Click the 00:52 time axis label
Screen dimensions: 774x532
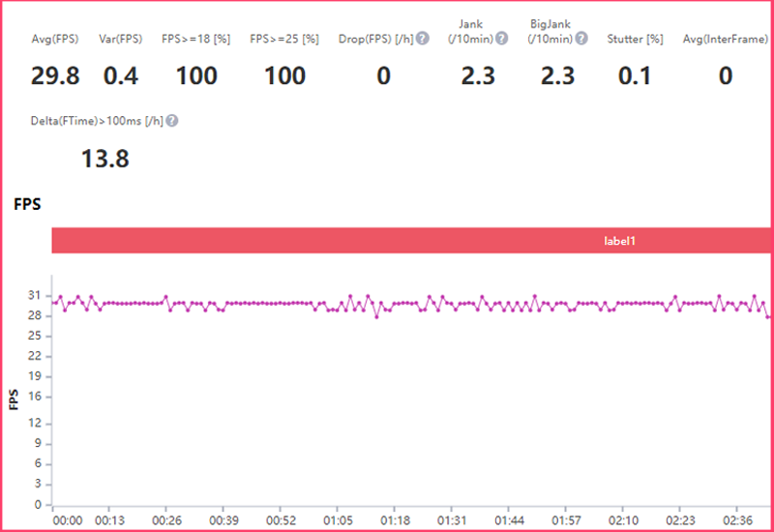(x=281, y=520)
